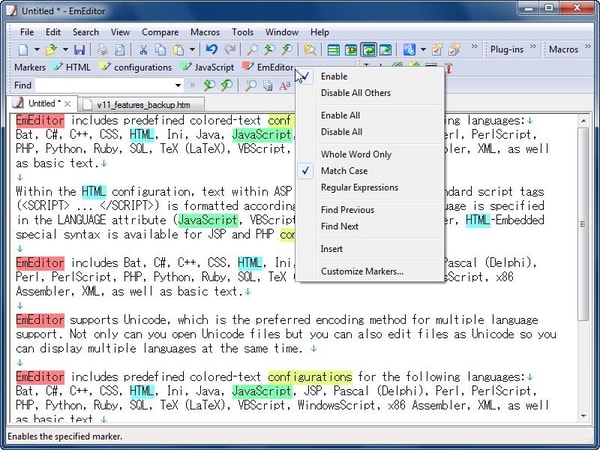600x450 pixels.
Task: Click the configuration properties icon
Action: click(437, 50)
